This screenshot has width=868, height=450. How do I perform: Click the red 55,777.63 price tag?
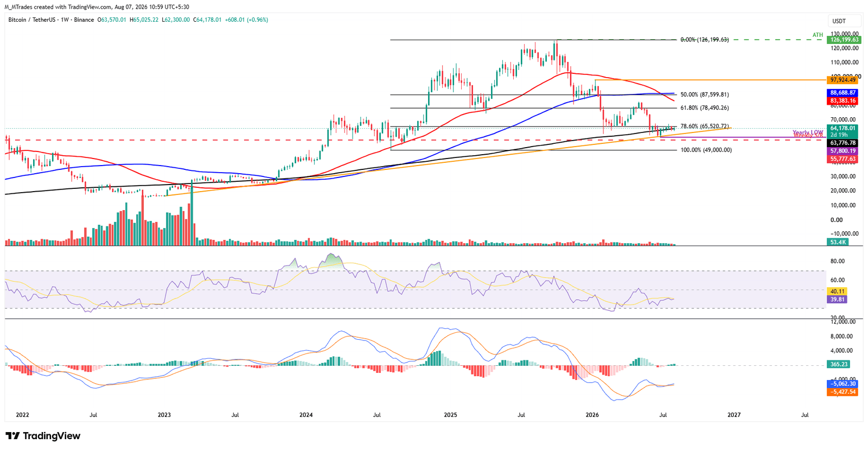pyautogui.click(x=843, y=159)
